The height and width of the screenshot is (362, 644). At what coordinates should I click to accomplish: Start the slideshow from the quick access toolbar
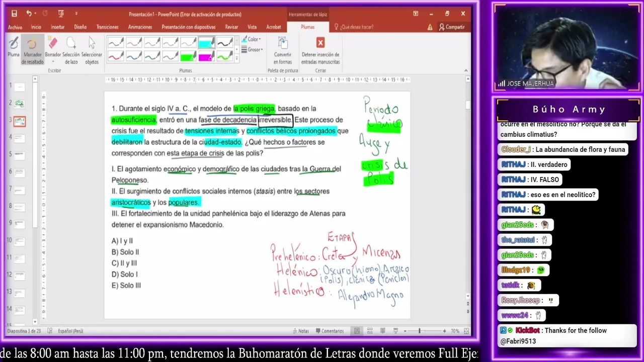61,14
